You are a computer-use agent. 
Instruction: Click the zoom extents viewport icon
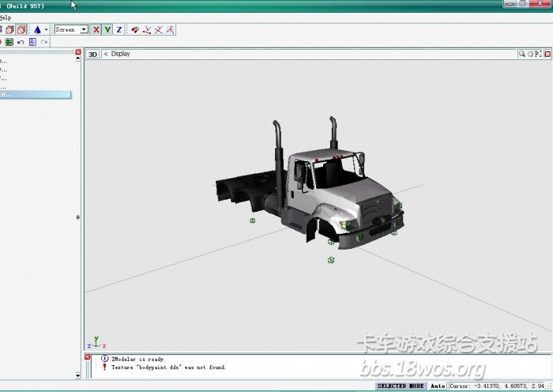click(539, 54)
